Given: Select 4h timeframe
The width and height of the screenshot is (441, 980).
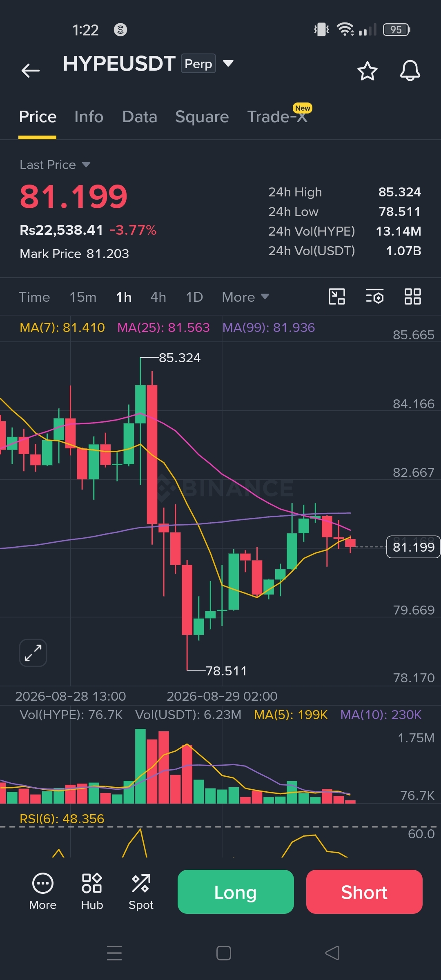Looking at the screenshot, I should (x=158, y=297).
